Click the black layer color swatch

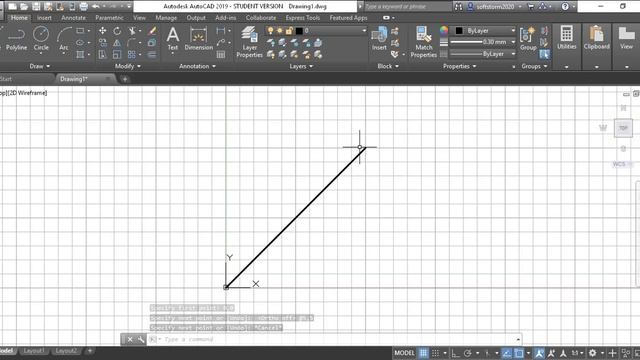[299, 31]
